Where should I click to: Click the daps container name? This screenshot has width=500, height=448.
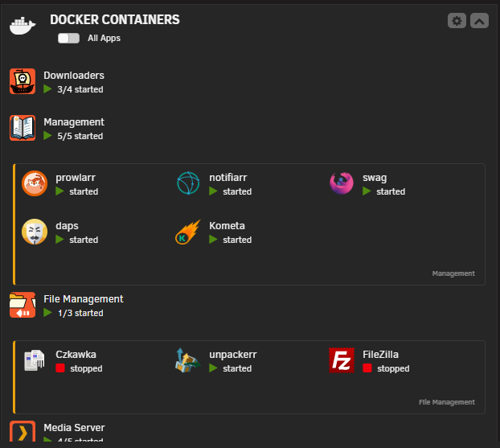pos(67,226)
